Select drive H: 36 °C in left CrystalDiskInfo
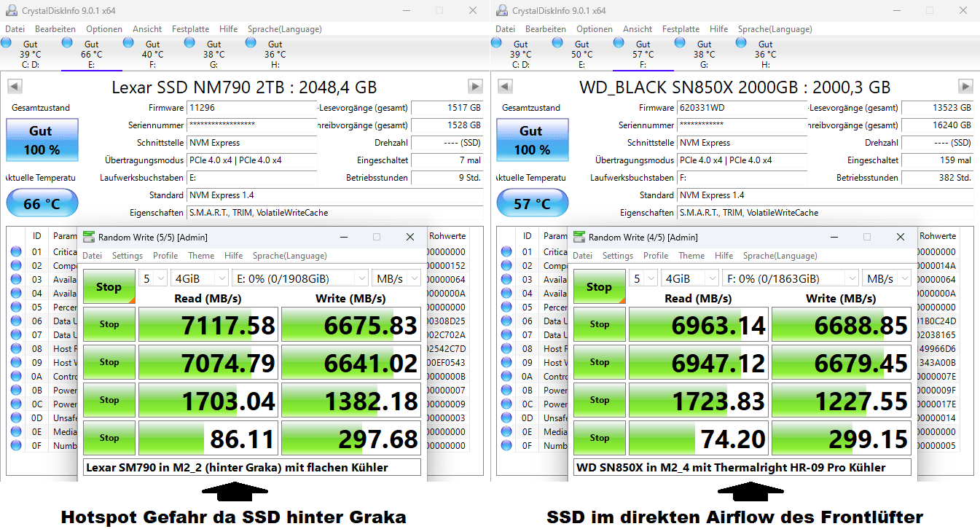 point(275,54)
